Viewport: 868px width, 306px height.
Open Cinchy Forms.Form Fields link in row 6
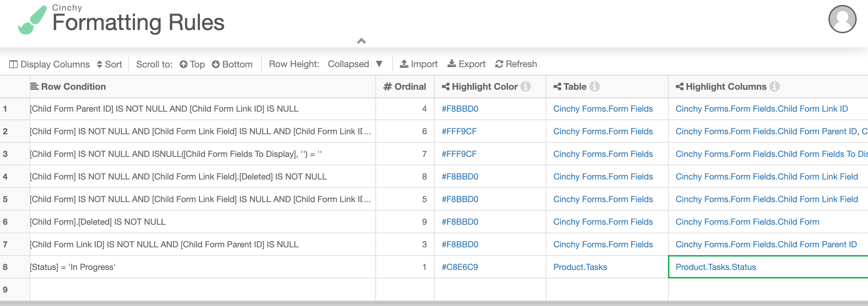[x=603, y=222]
